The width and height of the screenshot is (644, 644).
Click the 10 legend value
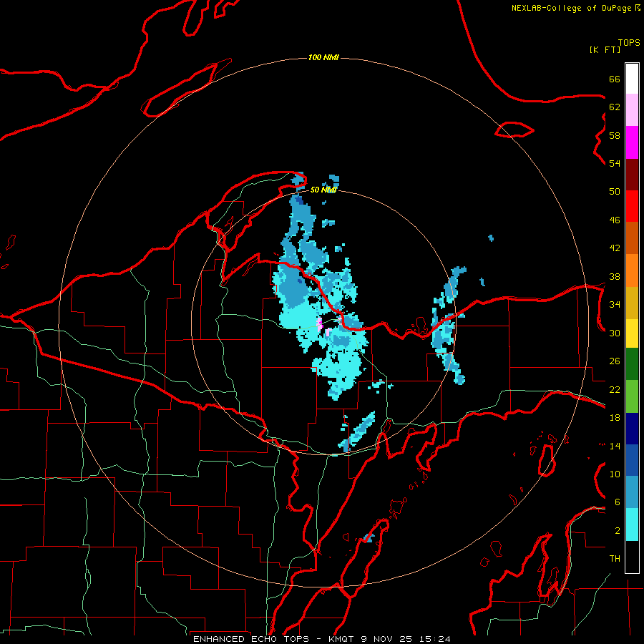click(615, 474)
